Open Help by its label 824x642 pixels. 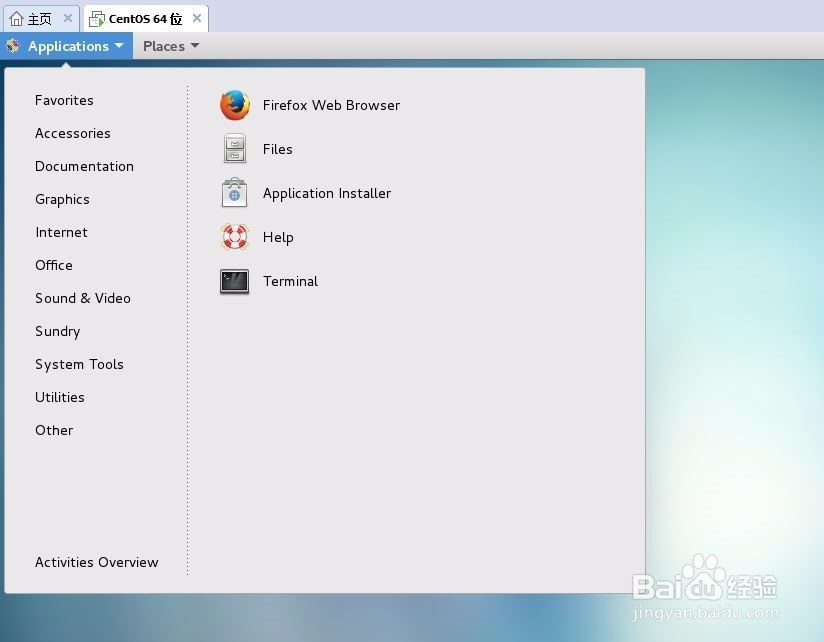(278, 237)
